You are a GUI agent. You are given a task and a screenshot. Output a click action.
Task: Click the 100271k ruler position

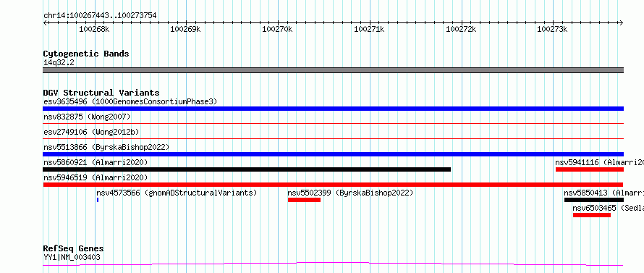pyautogui.click(x=369, y=29)
